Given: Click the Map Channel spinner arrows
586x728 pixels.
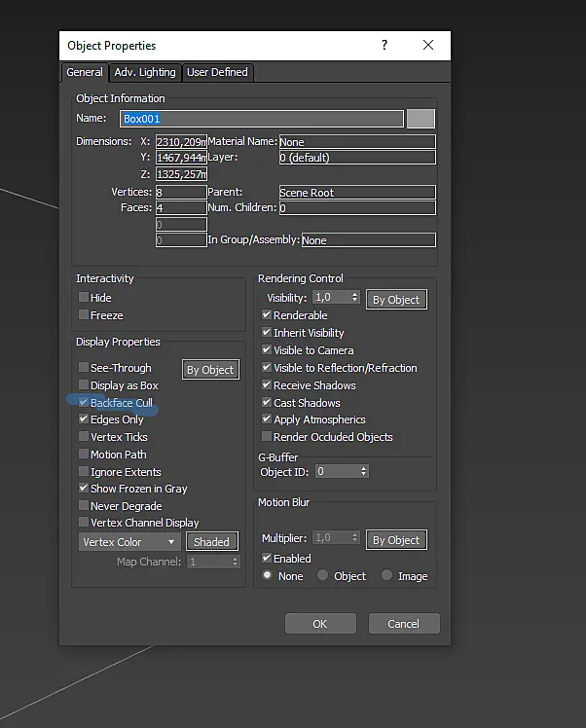Looking at the screenshot, I should 235,562.
